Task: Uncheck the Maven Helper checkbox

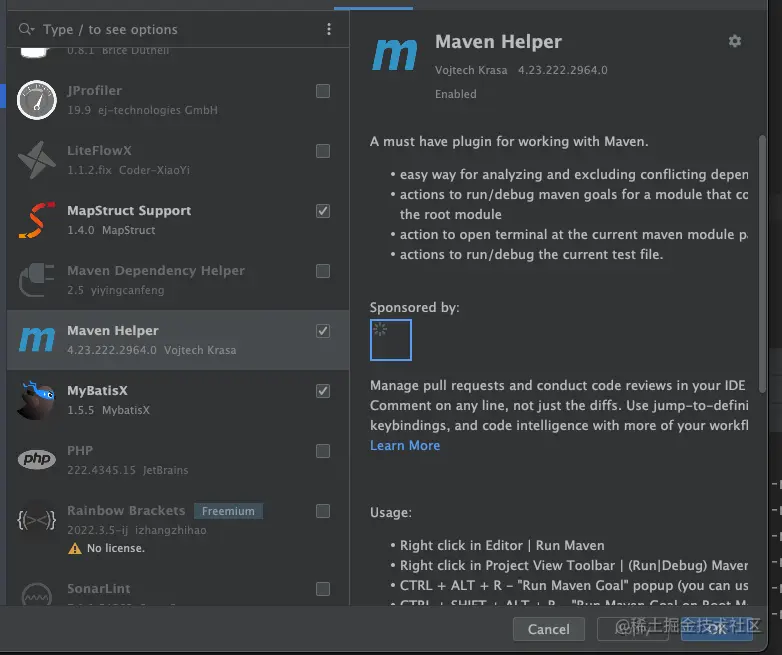Action: coord(323,331)
